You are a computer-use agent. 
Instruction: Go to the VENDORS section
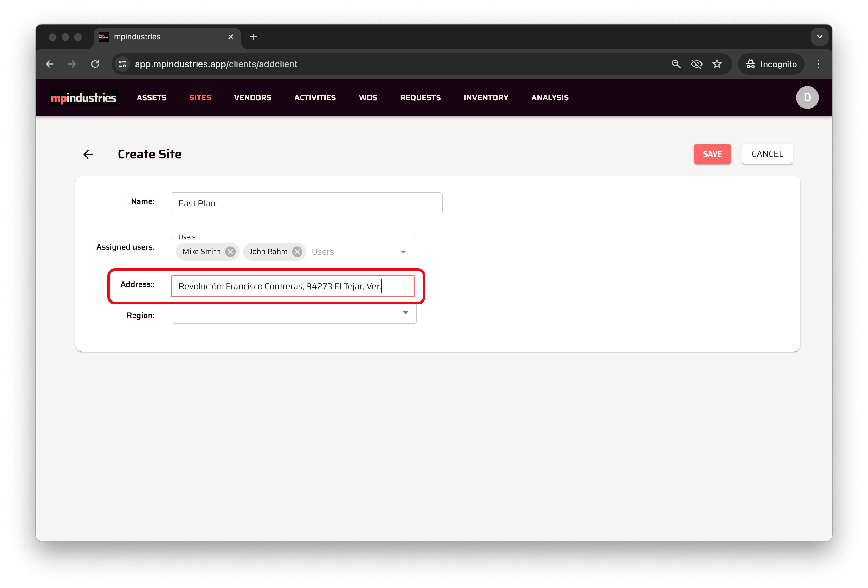click(252, 98)
